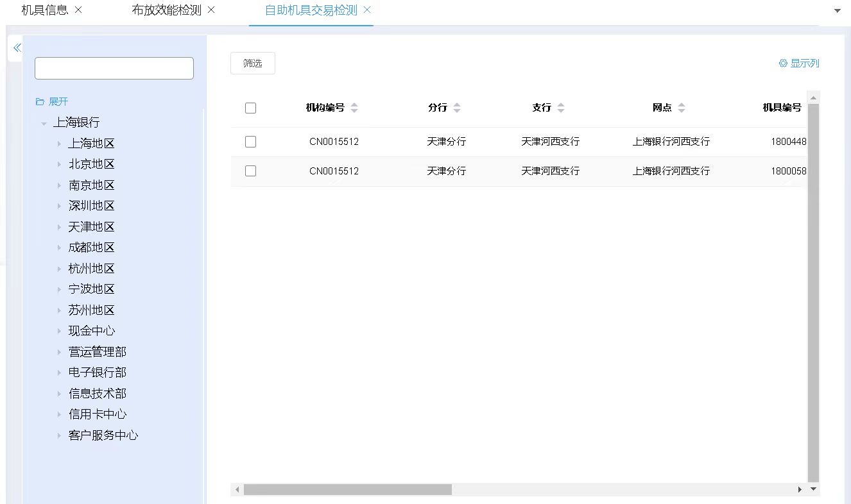Expand the 上海地区 node
The height and width of the screenshot is (504, 851).
(59, 144)
